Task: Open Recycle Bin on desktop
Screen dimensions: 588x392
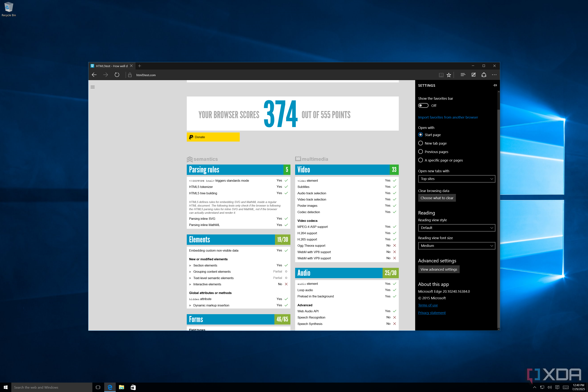Action: [x=8, y=9]
